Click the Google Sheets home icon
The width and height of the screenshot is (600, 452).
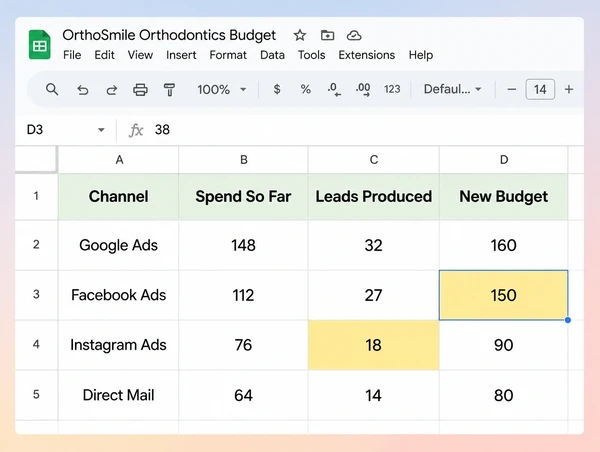pyautogui.click(x=39, y=45)
